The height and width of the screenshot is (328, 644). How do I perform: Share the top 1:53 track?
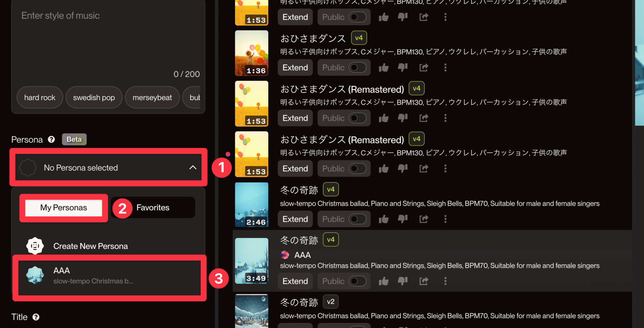click(x=424, y=17)
